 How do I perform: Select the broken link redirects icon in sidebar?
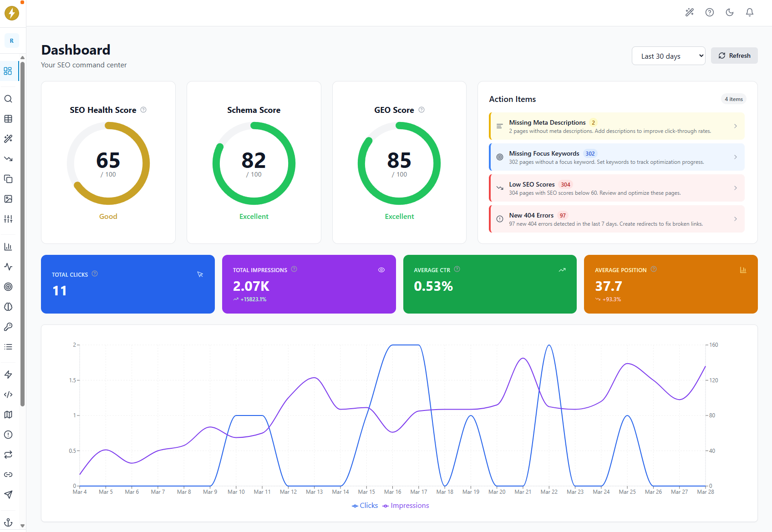8,455
